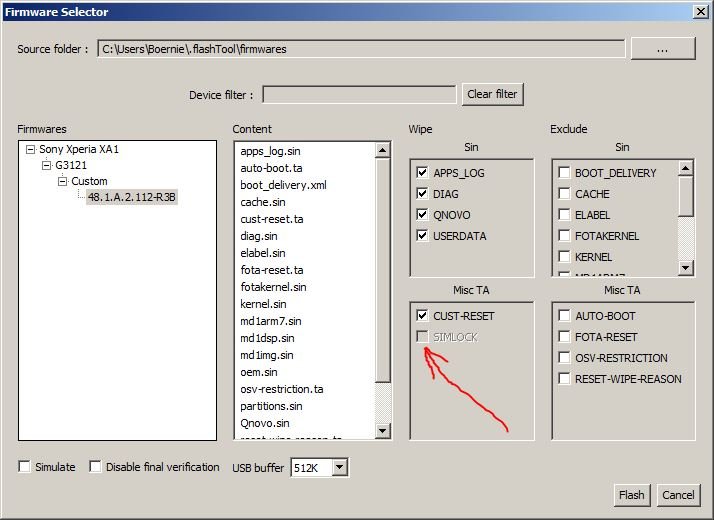Image resolution: width=714 pixels, height=520 pixels.
Task: Click the Clear filter button
Action: click(492, 94)
